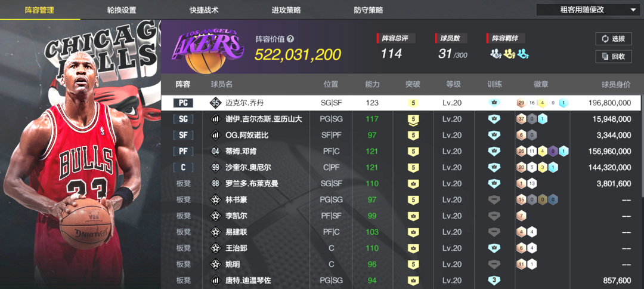Click the 训练 crown icon for 蒂姆.邓肯
This screenshot has height=289, width=644.
tap(494, 151)
